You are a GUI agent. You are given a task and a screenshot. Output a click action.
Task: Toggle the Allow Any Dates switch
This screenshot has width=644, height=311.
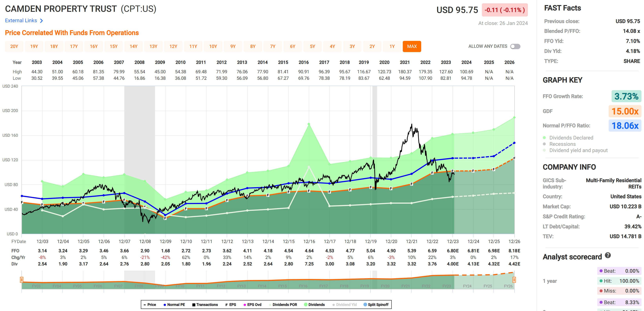[515, 47]
